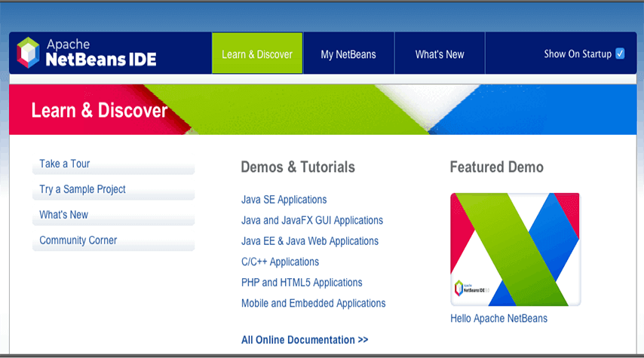Open Java and JavaFX GUI Applications
Image resolution: width=644 pixels, height=358 pixels.
click(x=312, y=221)
